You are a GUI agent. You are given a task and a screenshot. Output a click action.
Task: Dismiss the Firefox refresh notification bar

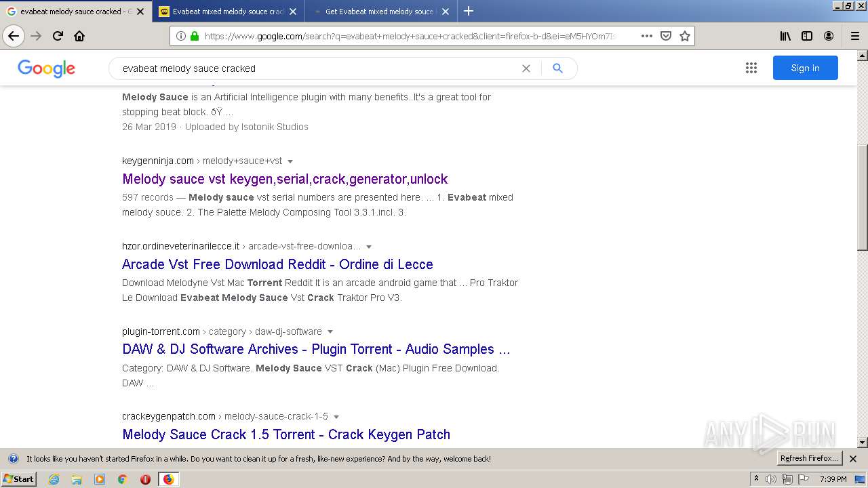(x=853, y=459)
